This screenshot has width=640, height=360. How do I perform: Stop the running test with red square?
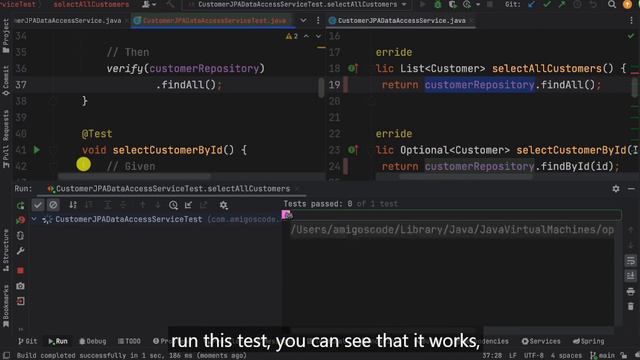(x=20, y=270)
